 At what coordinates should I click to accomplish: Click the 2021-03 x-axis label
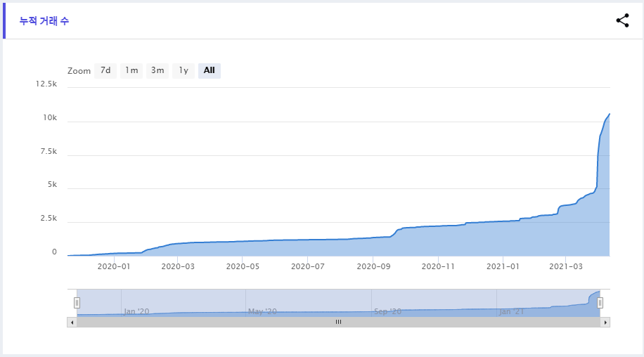(566, 266)
